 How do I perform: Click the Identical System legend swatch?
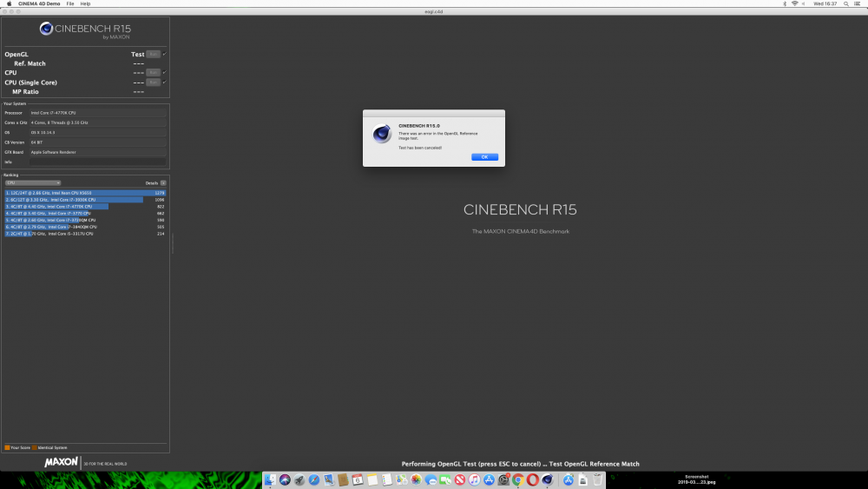click(x=35, y=447)
